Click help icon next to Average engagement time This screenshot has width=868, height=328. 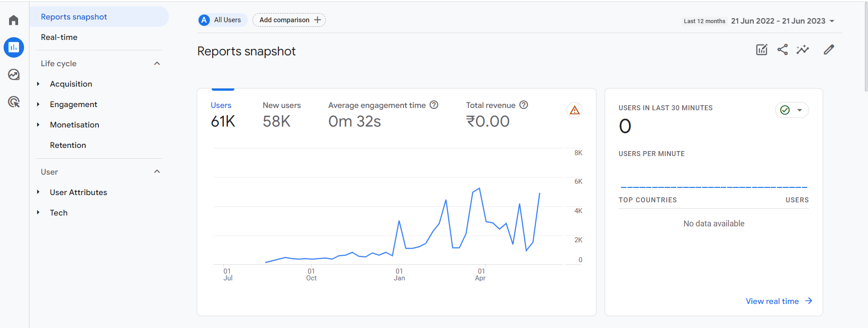point(434,105)
